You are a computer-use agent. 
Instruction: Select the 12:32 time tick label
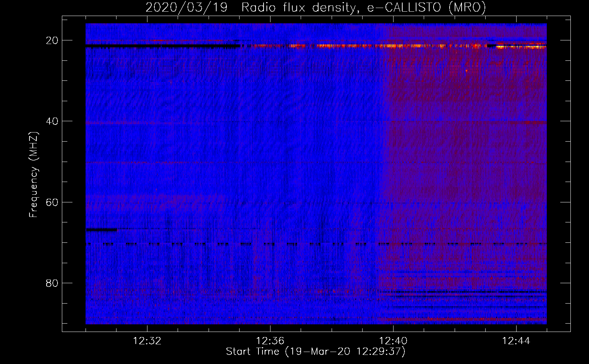147,341
